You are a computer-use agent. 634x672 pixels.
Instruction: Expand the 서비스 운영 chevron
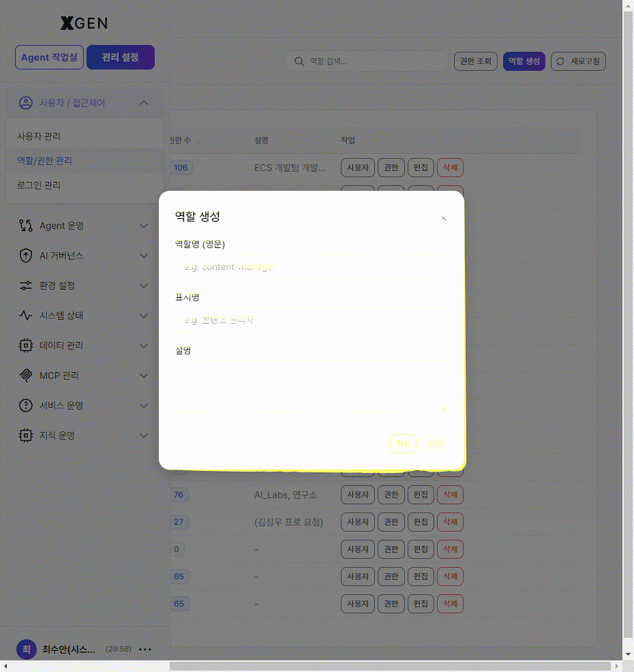coord(144,406)
